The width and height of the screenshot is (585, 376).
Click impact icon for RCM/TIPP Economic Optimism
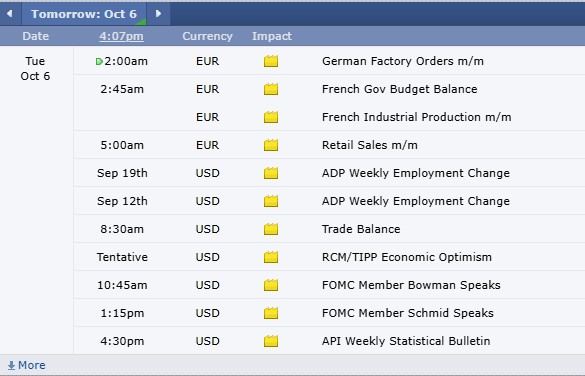271,257
